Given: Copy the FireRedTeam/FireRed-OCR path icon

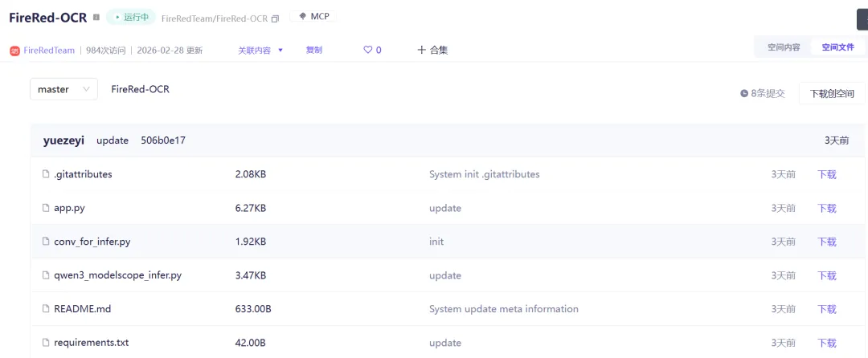Looking at the screenshot, I should click(x=275, y=18).
